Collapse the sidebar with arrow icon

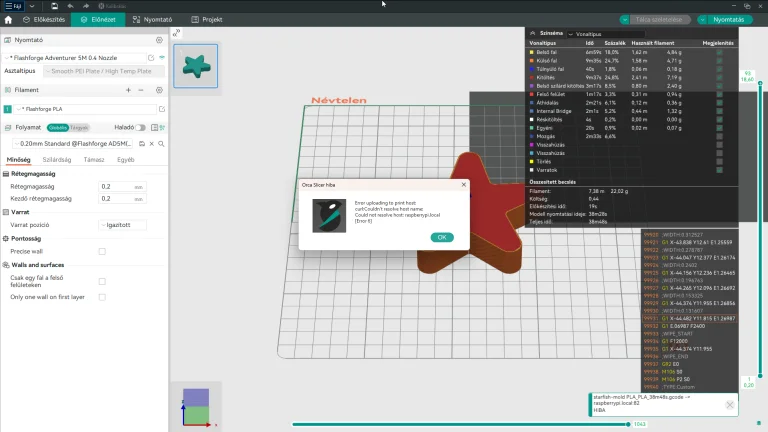point(176,33)
